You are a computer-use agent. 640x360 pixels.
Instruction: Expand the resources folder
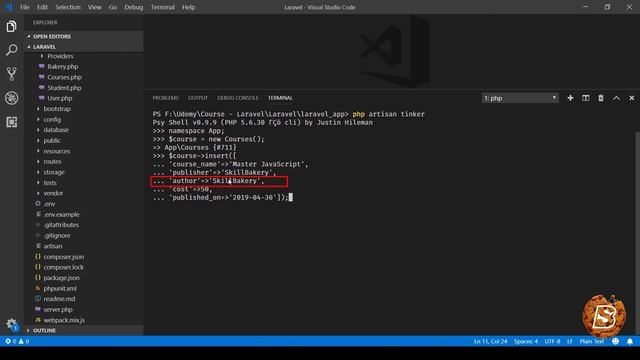pyautogui.click(x=57, y=151)
